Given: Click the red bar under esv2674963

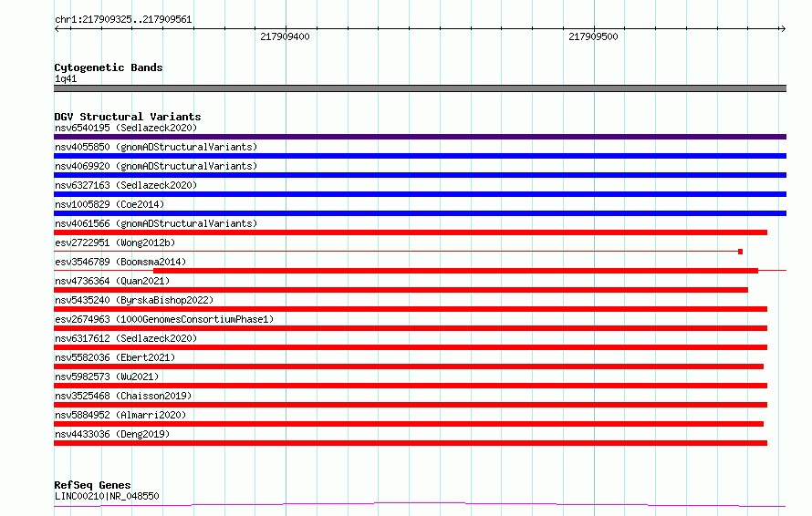Looking at the screenshot, I should click(x=411, y=328).
